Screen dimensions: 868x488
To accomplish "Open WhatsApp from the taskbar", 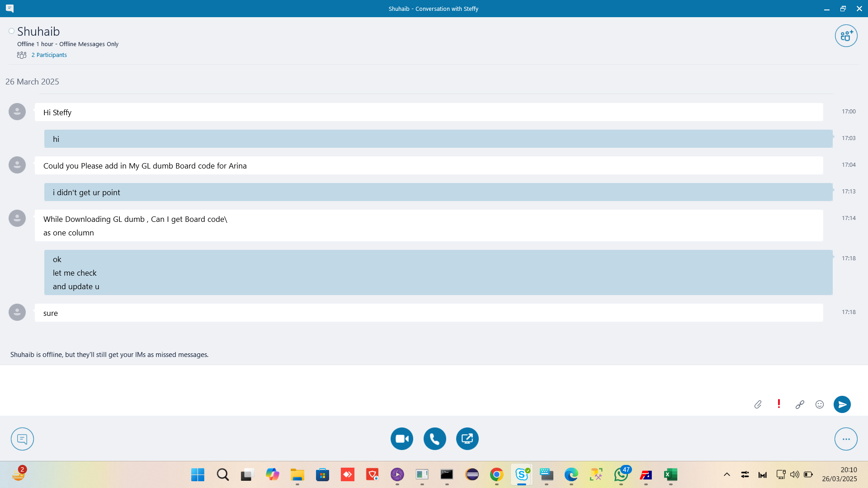I will 621,474.
